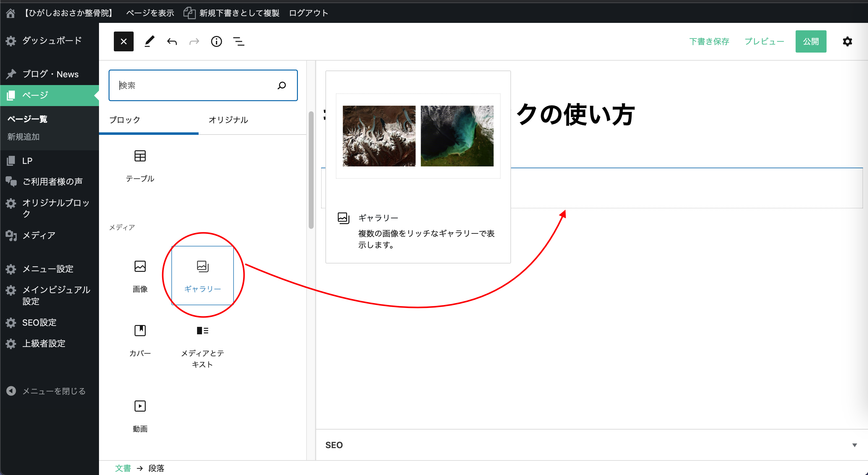The width and height of the screenshot is (868, 475).
Task: Toggle the settings gear sidebar
Action: (847, 41)
